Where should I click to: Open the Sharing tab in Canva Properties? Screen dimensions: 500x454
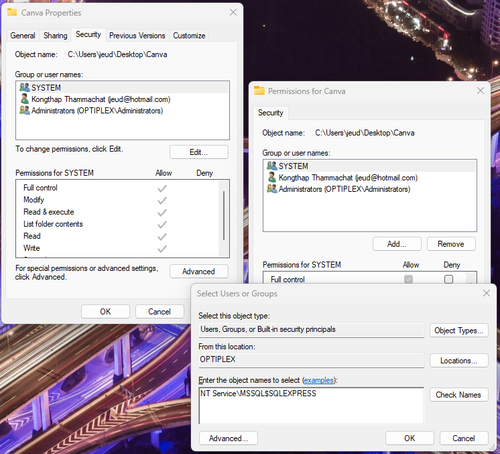point(55,35)
